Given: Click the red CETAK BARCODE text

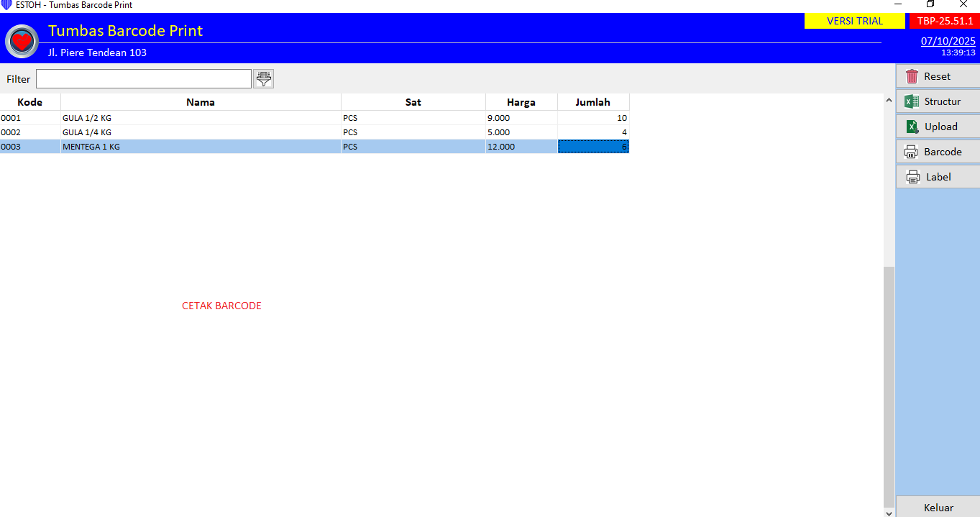Looking at the screenshot, I should pyautogui.click(x=221, y=306).
